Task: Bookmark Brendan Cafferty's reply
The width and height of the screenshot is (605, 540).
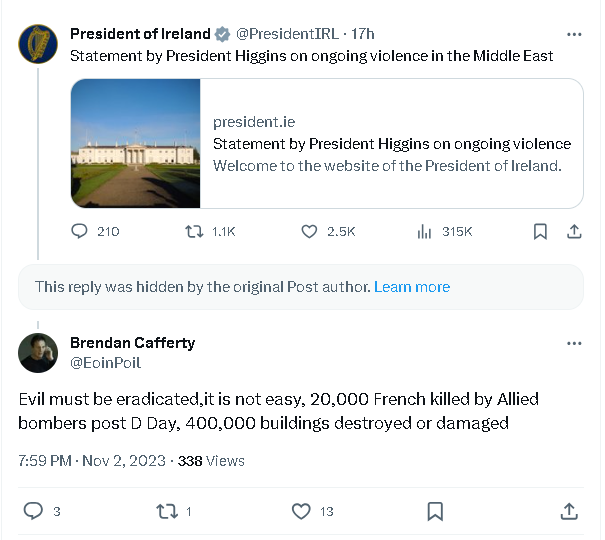Action: 435,511
